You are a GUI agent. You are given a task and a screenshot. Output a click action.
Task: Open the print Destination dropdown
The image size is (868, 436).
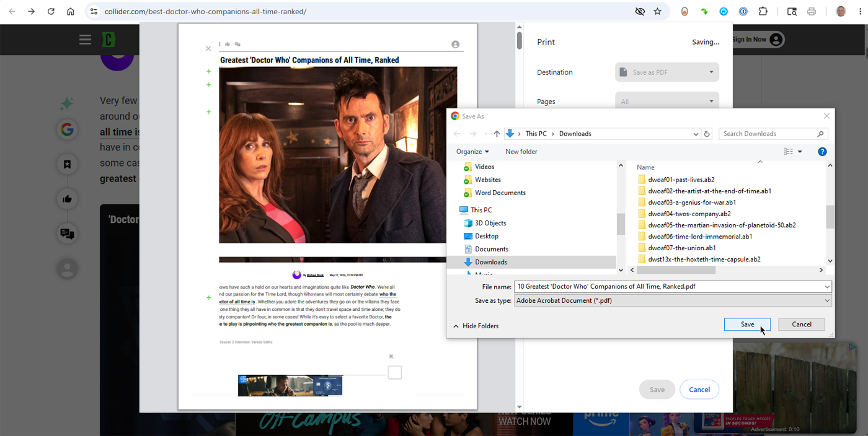pyautogui.click(x=667, y=72)
